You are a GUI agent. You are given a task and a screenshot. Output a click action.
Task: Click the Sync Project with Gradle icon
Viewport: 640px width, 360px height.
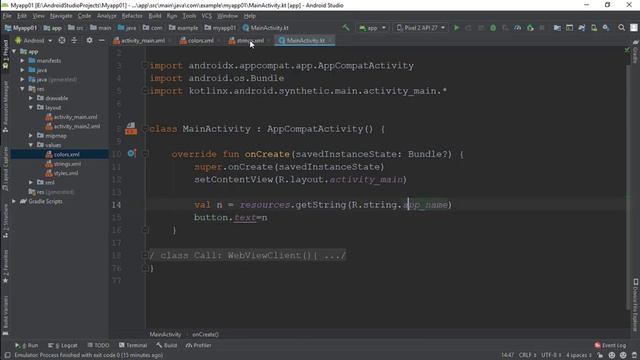[582, 28]
